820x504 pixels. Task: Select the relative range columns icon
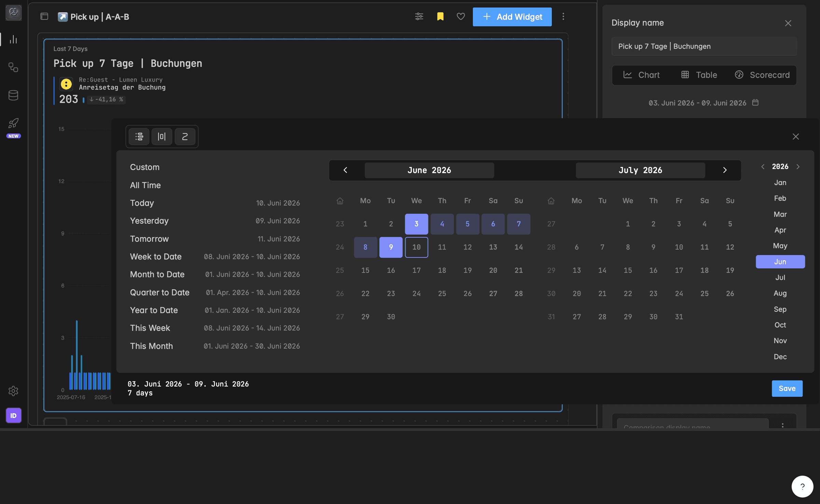point(162,137)
